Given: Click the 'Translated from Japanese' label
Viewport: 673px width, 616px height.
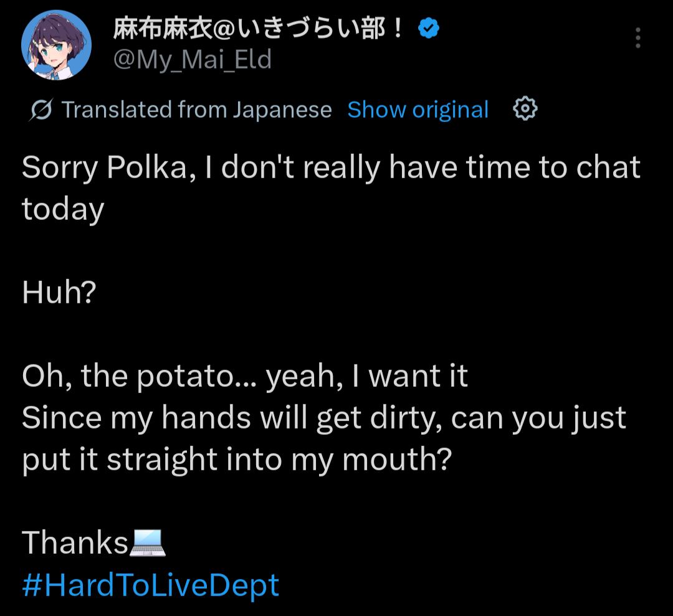Looking at the screenshot, I should [x=196, y=110].
